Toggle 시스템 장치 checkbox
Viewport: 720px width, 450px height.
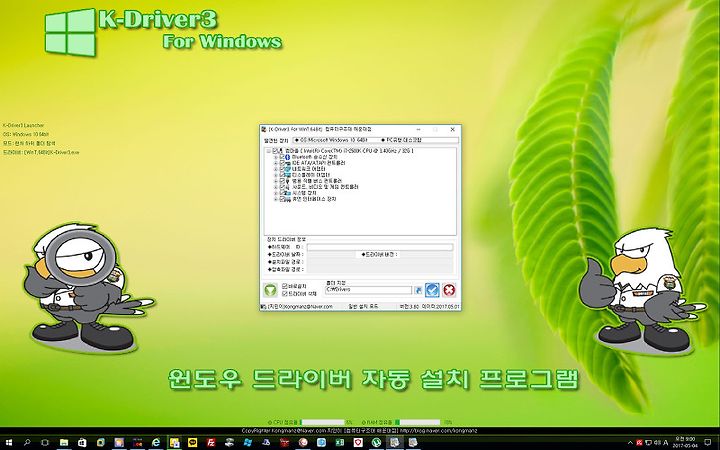click(282, 193)
